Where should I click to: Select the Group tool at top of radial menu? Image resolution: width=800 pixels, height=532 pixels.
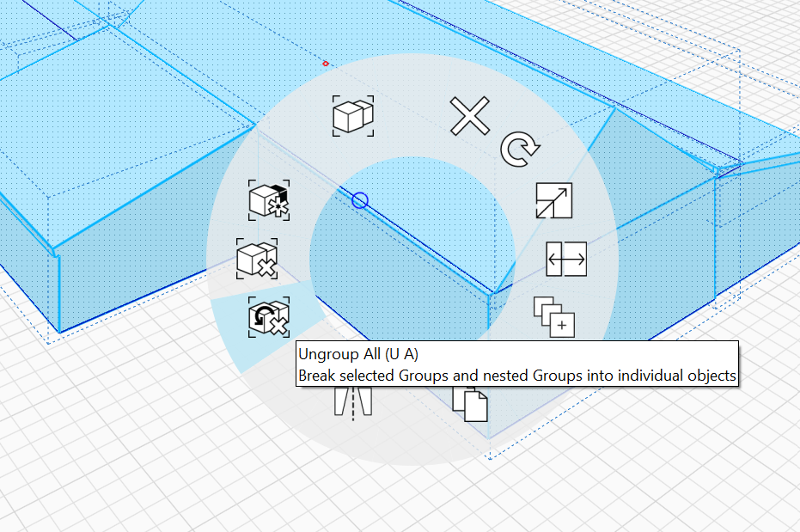tap(352, 114)
